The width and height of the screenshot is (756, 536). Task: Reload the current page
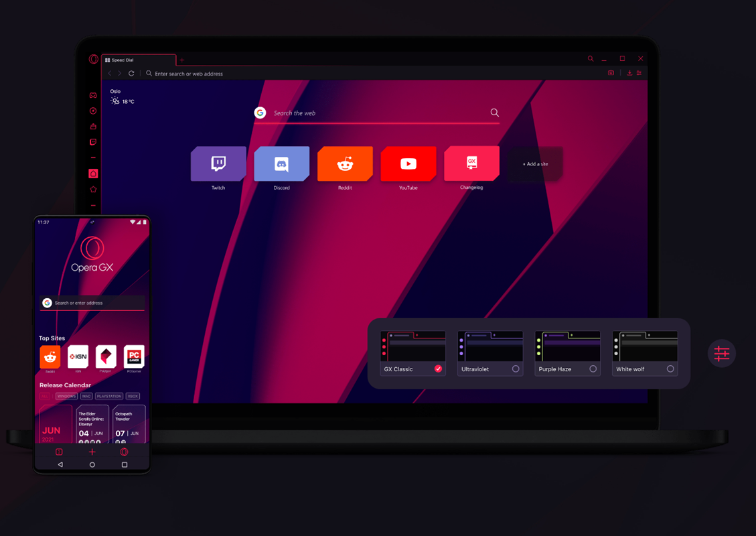[x=131, y=73]
